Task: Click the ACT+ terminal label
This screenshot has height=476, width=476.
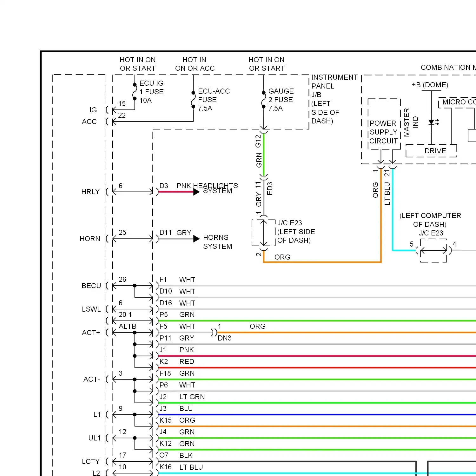Action: point(91,333)
